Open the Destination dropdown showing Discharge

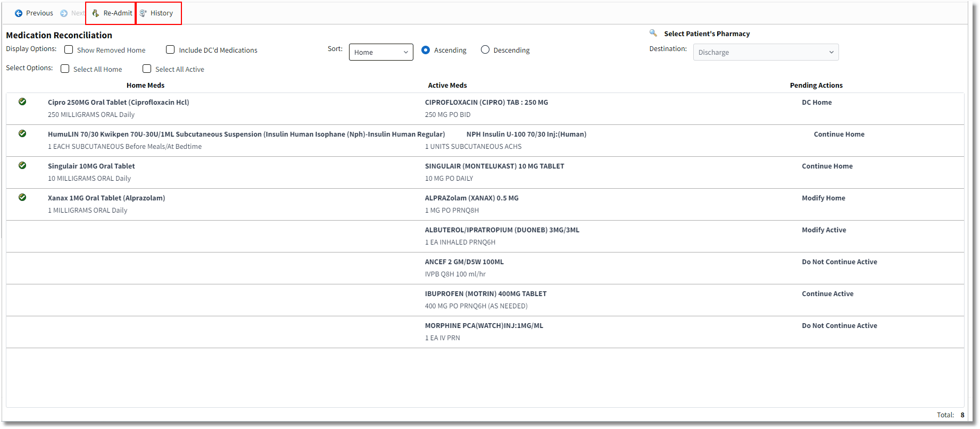(766, 52)
